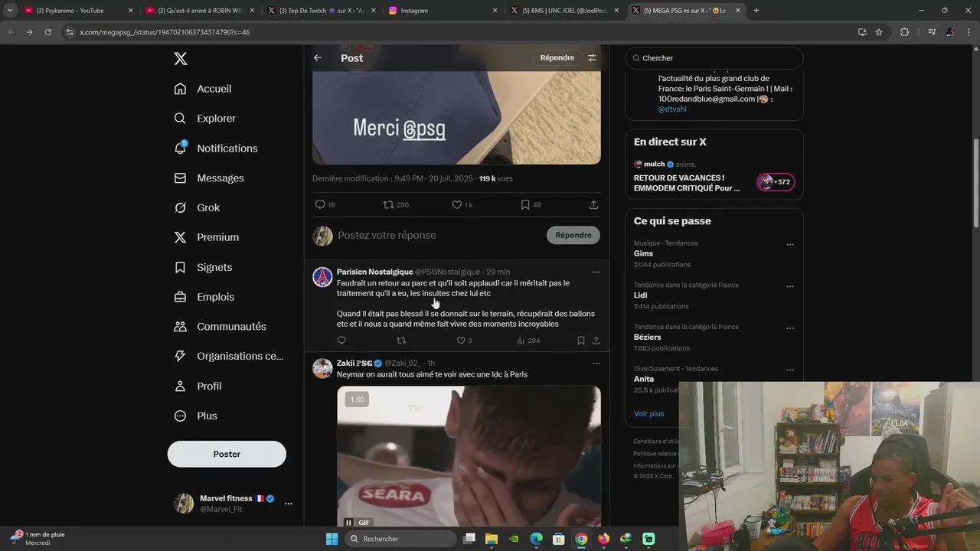View analytics of Parisien Nostalgique's comment
The image size is (980, 551).
tap(528, 341)
